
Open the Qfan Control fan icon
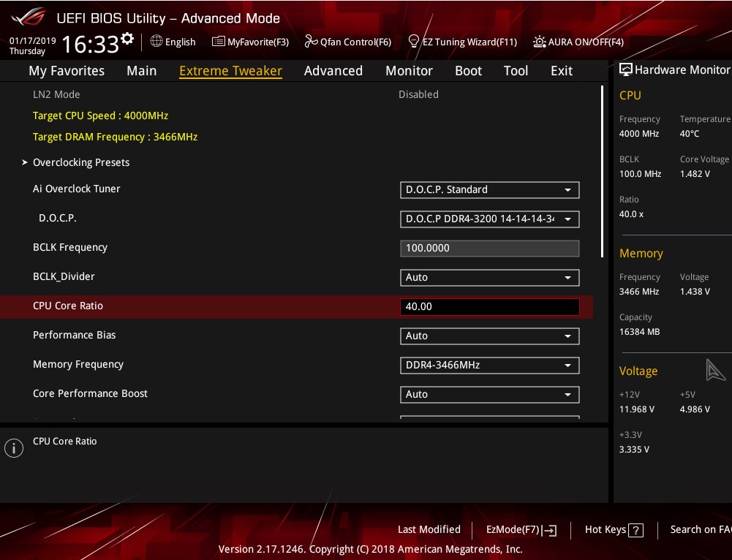point(311,42)
